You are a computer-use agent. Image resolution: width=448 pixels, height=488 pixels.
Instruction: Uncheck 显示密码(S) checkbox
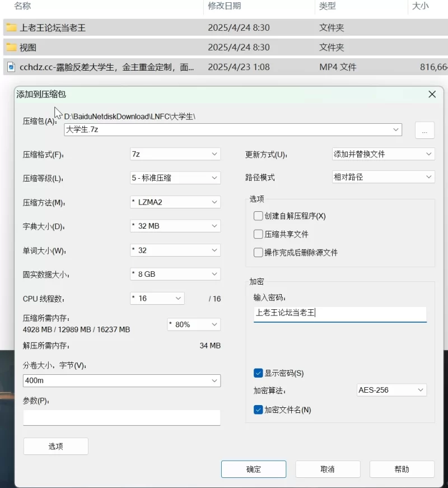coord(258,373)
